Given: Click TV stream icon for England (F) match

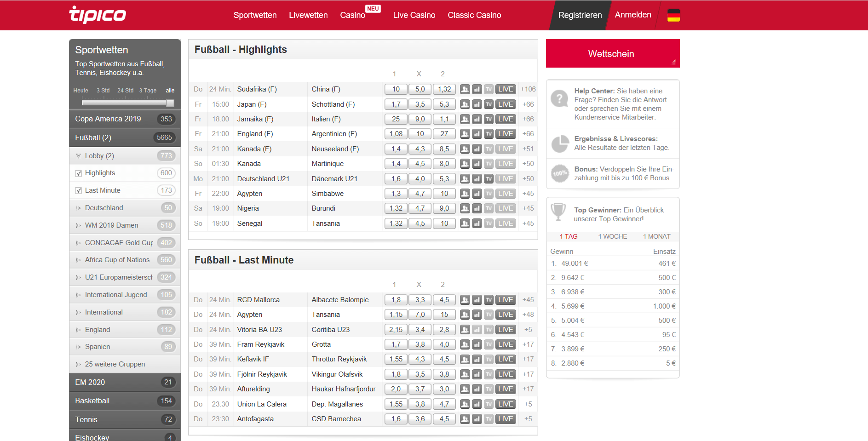Looking at the screenshot, I should click(x=489, y=134).
